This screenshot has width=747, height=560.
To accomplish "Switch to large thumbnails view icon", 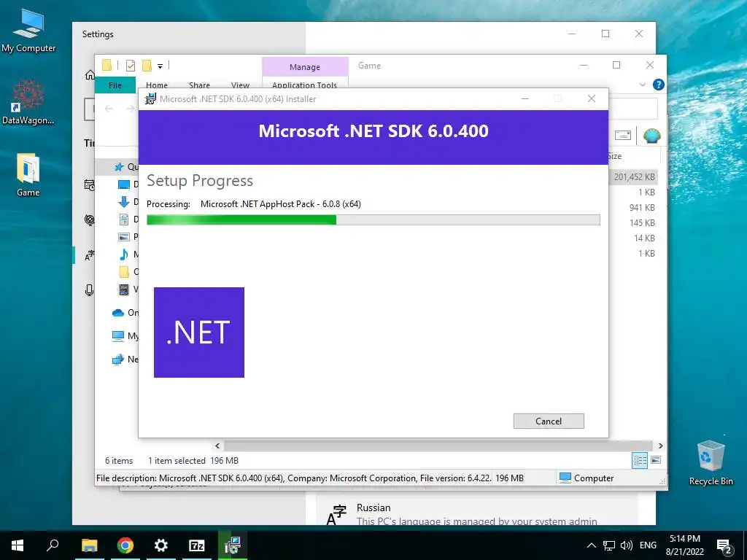I will pyautogui.click(x=656, y=460).
